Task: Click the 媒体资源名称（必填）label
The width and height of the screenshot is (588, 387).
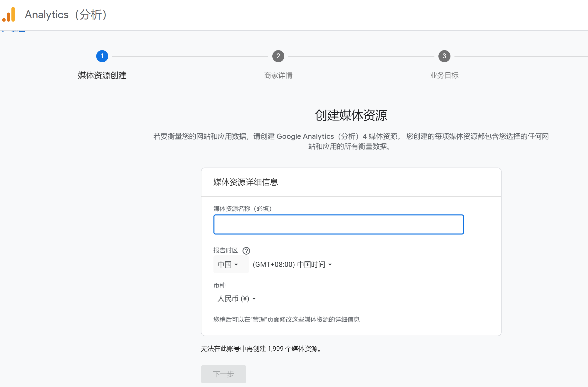Action: coord(243,209)
